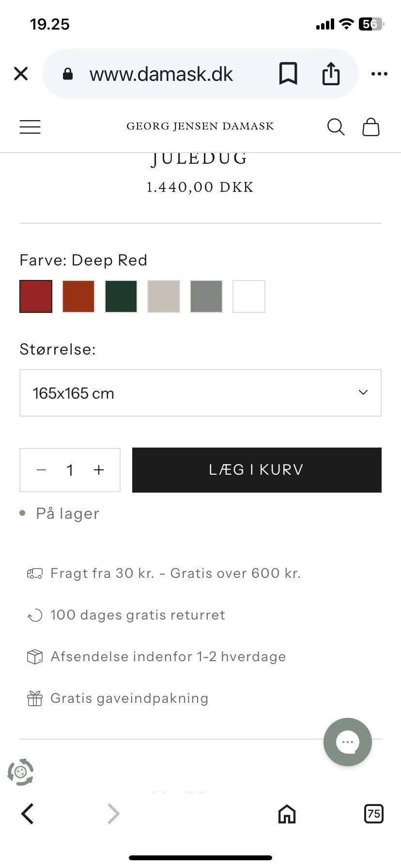Go to the browser home icon
The width and height of the screenshot is (401, 868).
pyautogui.click(x=287, y=814)
